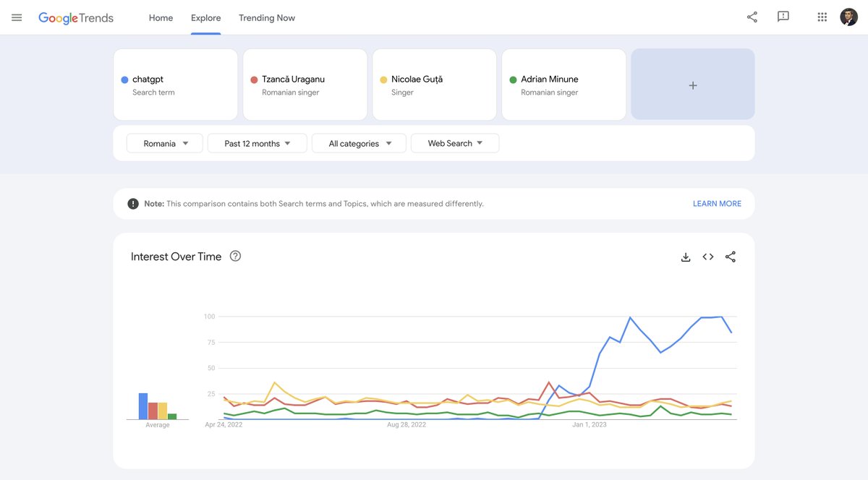This screenshot has height=480, width=868.
Task: Open the send feedback icon
Action: point(783,17)
